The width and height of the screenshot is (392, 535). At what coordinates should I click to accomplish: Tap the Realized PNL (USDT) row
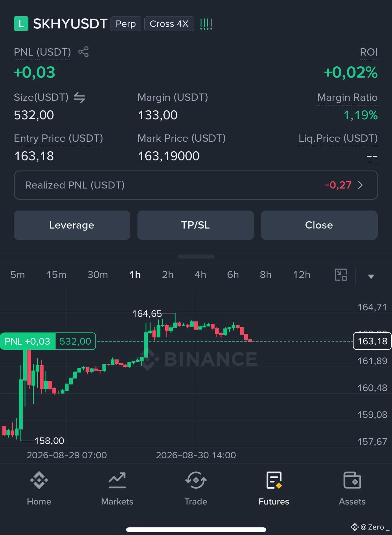pos(196,185)
